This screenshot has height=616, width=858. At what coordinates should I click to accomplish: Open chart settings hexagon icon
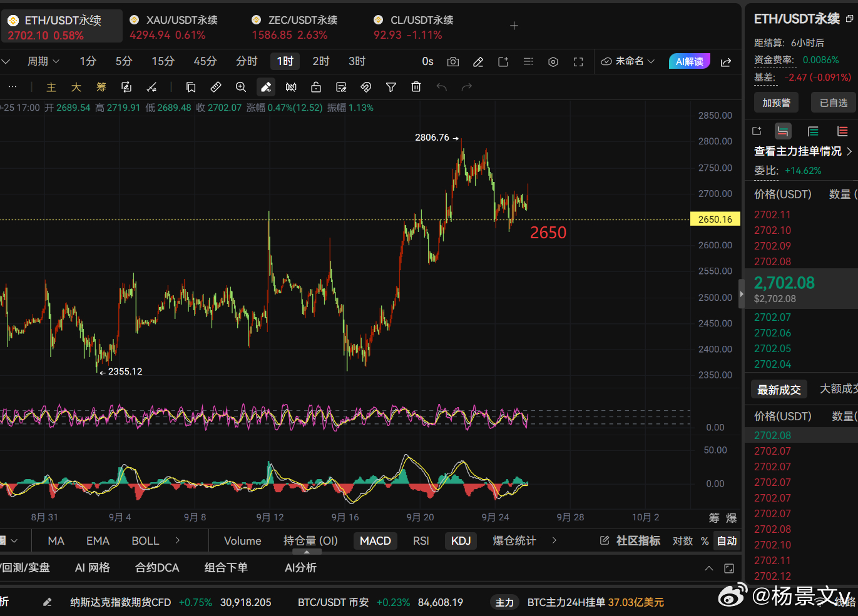click(x=553, y=62)
